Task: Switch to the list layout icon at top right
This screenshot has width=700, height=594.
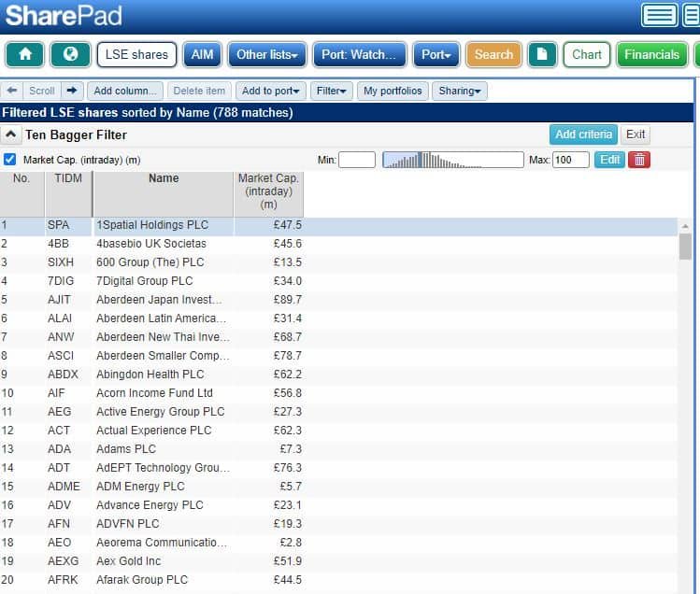Action: pyautogui.click(x=660, y=15)
